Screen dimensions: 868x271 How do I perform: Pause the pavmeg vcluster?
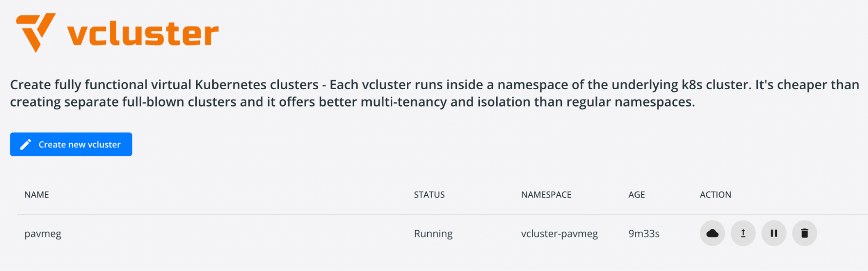pos(774,234)
